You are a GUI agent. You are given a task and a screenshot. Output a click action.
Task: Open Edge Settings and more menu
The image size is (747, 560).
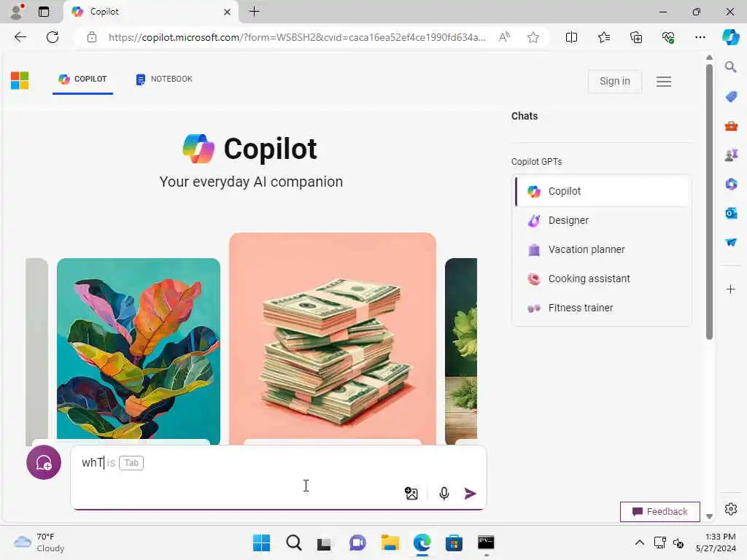coord(700,37)
